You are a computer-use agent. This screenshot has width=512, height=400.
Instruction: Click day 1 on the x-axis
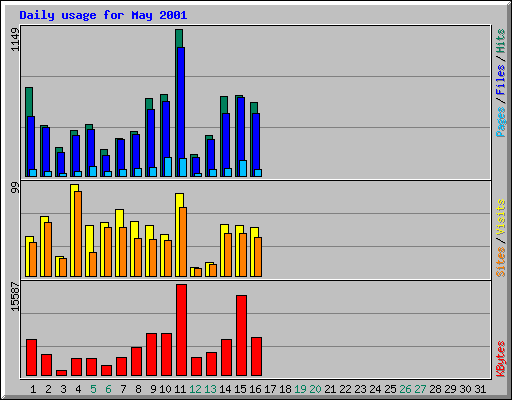(x=33, y=389)
